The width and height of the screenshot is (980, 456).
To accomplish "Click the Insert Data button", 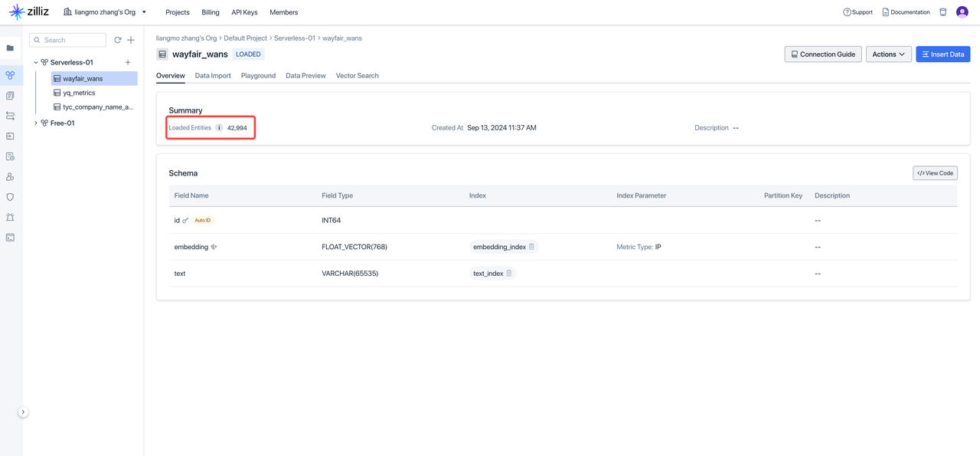I will click(942, 54).
